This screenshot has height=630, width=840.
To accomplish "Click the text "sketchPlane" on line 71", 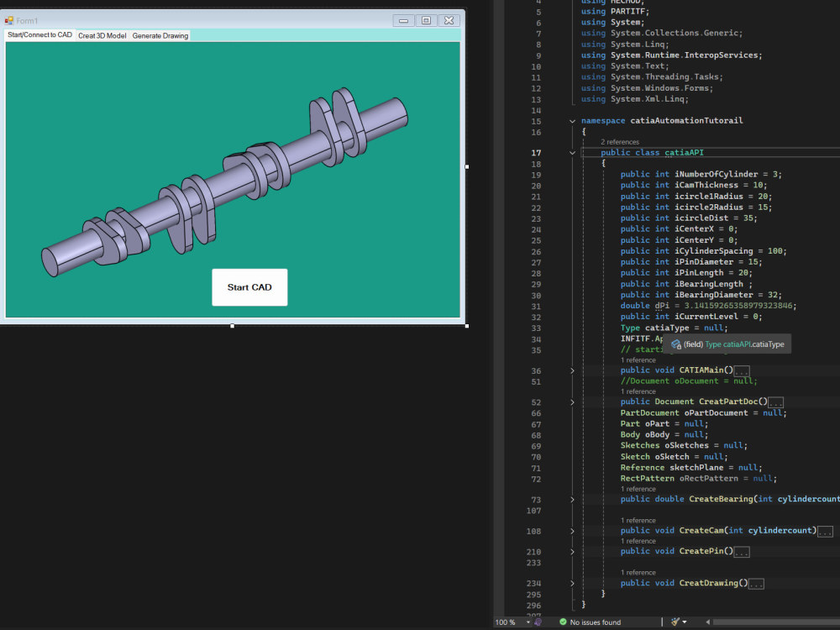I will [696, 468].
